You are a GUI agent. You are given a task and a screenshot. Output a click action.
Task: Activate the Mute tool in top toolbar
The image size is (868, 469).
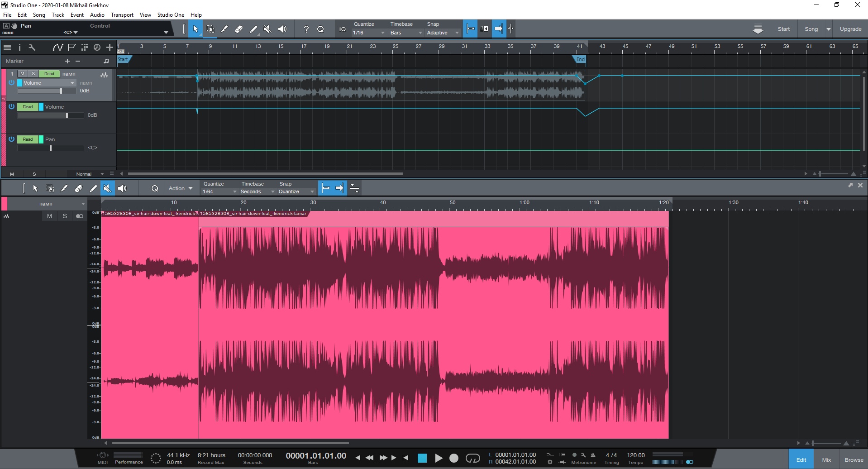click(x=268, y=29)
